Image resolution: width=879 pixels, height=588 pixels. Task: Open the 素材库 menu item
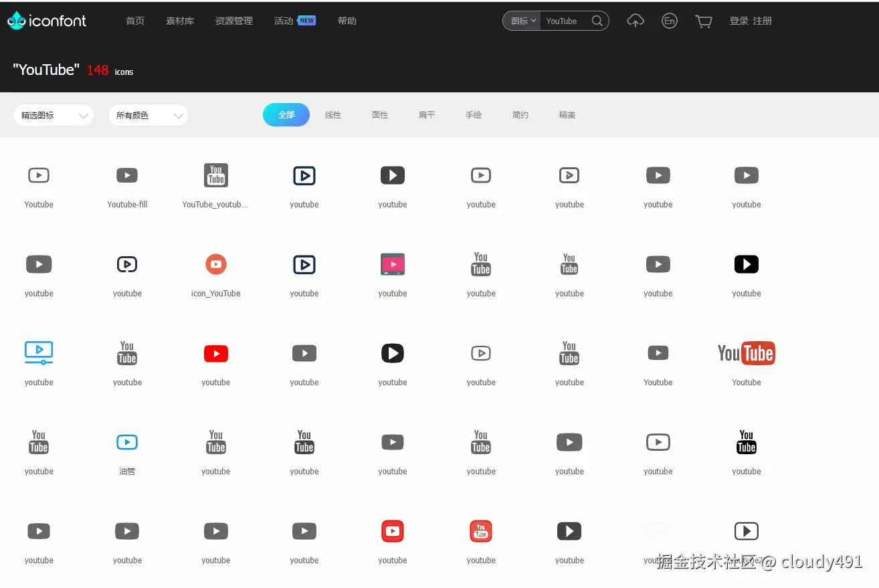(x=179, y=21)
